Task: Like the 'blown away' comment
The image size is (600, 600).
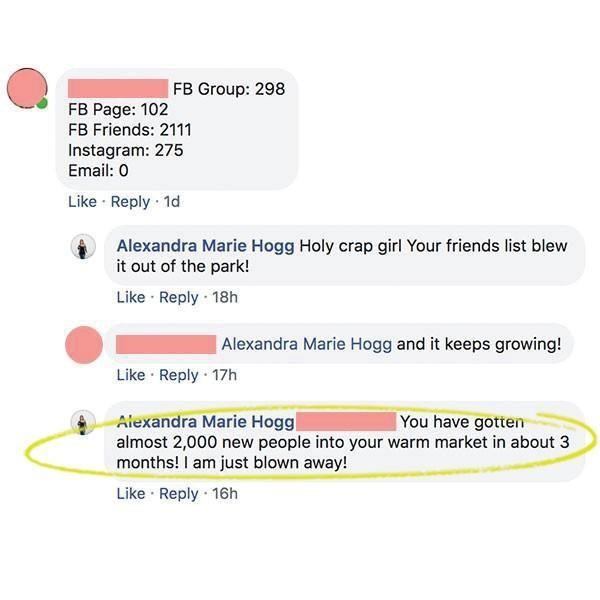Action: (x=131, y=493)
